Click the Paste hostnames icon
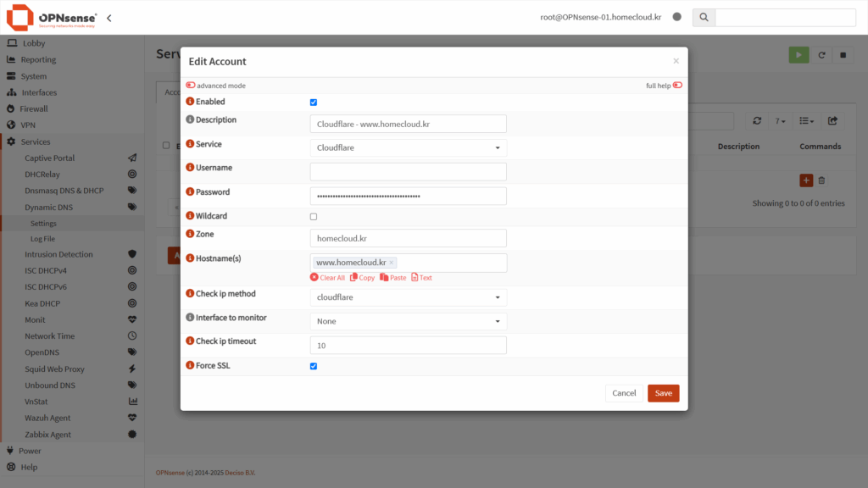 click(384, 278)
